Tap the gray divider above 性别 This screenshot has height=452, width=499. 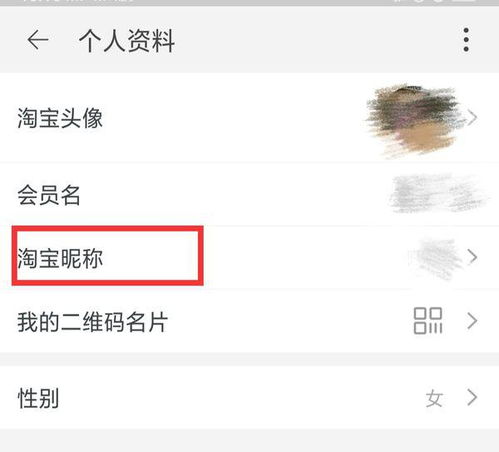click(249, 359)
